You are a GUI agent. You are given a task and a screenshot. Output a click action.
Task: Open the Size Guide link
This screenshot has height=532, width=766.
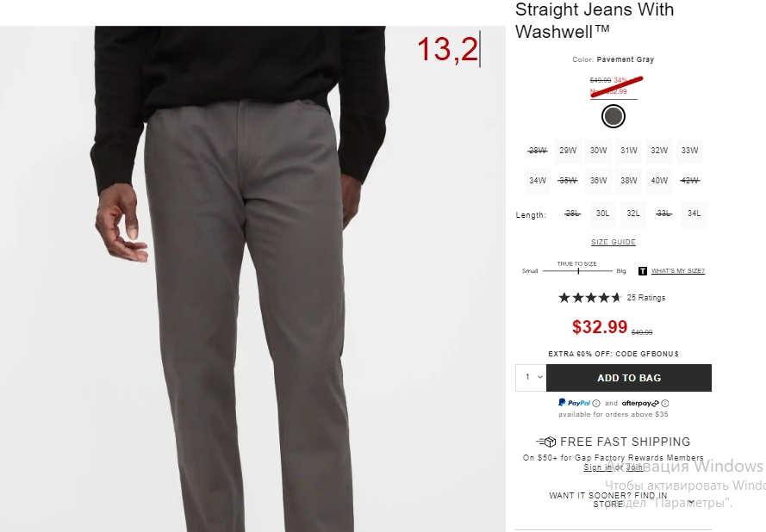coord(613,242)
